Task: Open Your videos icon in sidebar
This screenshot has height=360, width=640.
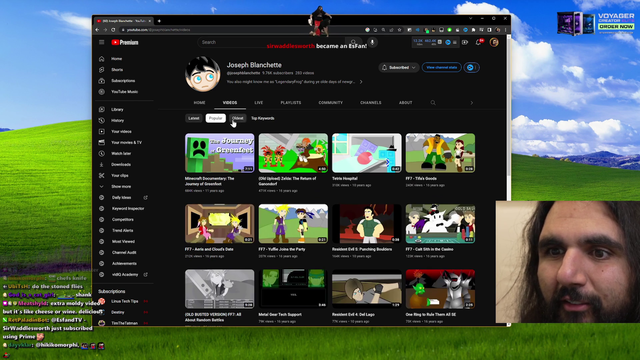Action: (102, 131)
